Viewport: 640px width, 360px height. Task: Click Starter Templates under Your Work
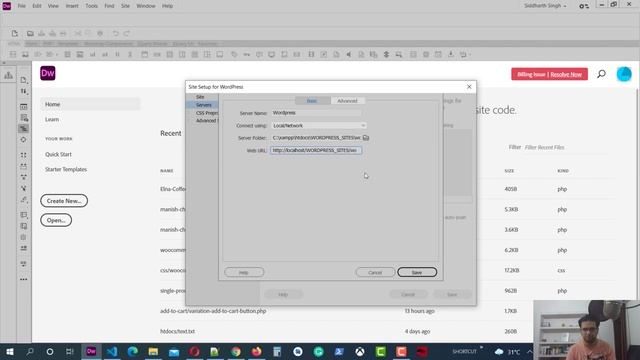[x=66, y=169]
